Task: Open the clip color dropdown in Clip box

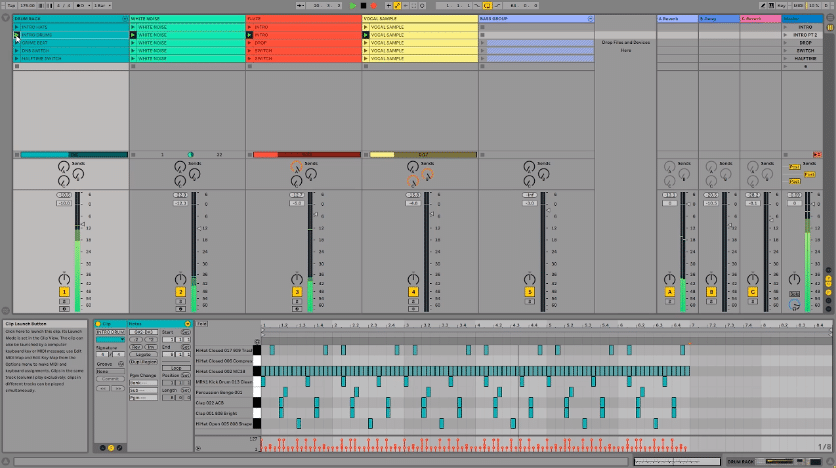Action: pyautogui.click(x=110, y=340)
